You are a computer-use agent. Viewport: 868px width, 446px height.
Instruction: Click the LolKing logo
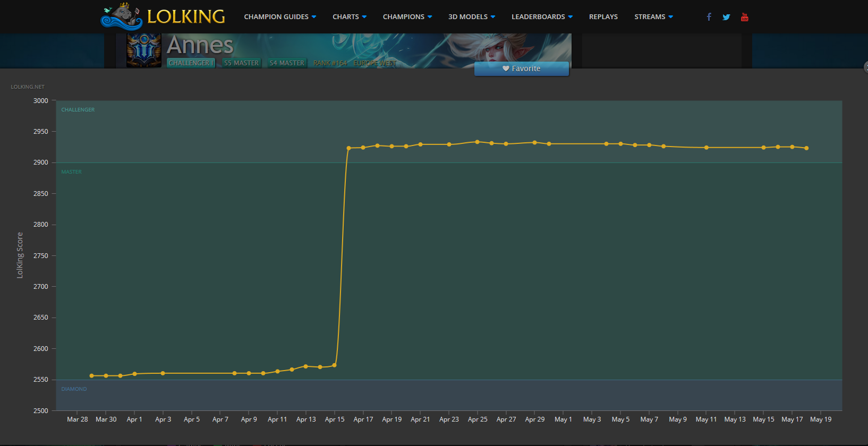tap(163, 16)
